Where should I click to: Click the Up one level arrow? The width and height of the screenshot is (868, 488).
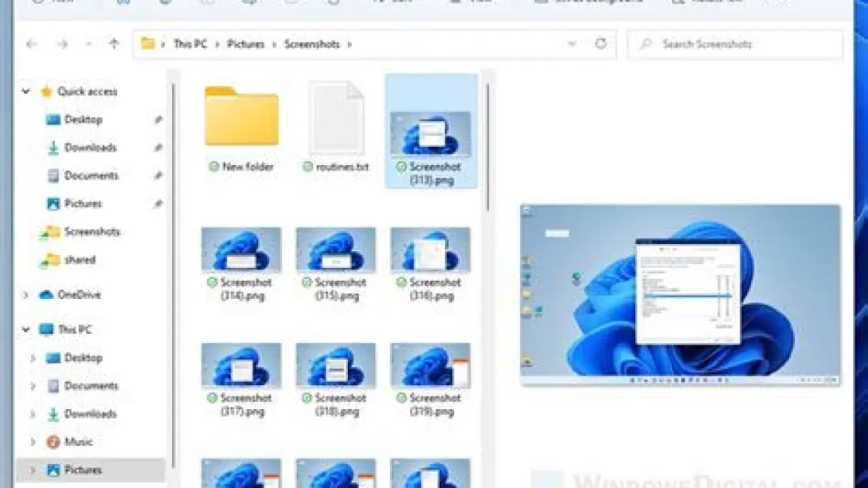(114, 44)
